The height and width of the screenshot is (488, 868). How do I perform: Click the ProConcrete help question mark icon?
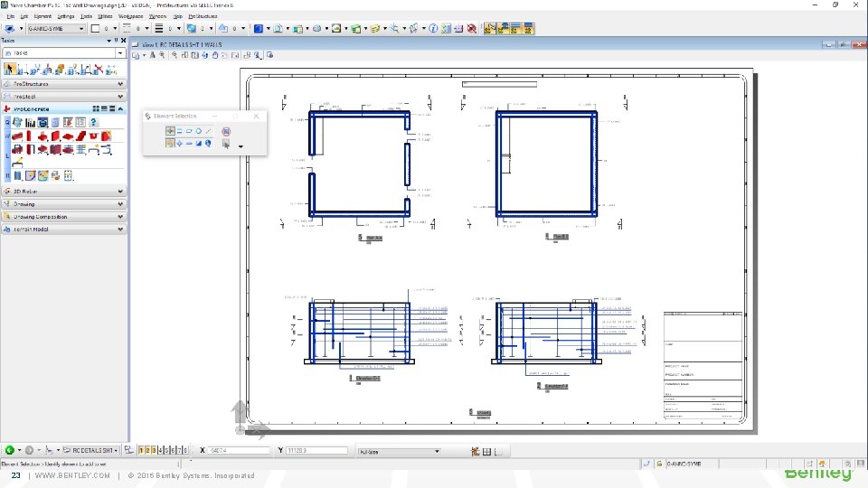pyautogui.click(x=93, y=122)
